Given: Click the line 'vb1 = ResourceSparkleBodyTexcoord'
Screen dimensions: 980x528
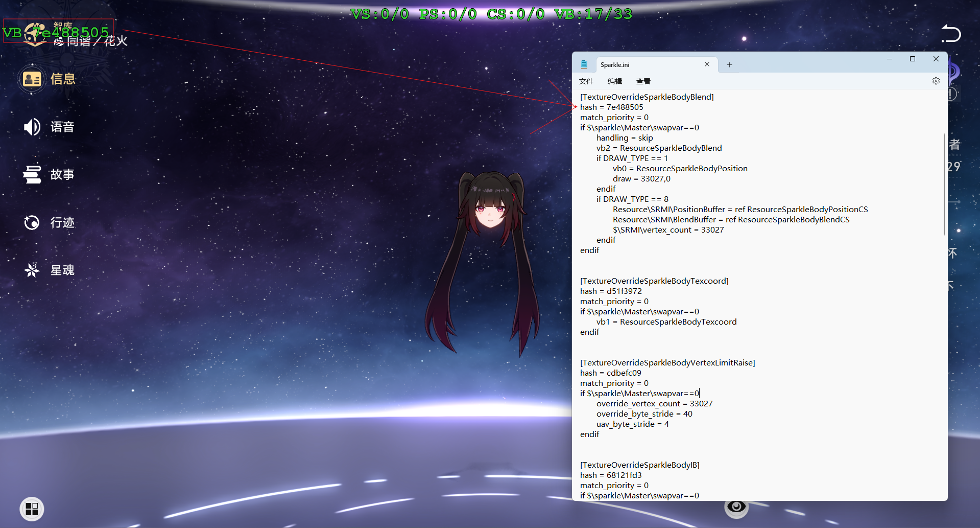Looking at the screenshot, I should tap(666, 322).
